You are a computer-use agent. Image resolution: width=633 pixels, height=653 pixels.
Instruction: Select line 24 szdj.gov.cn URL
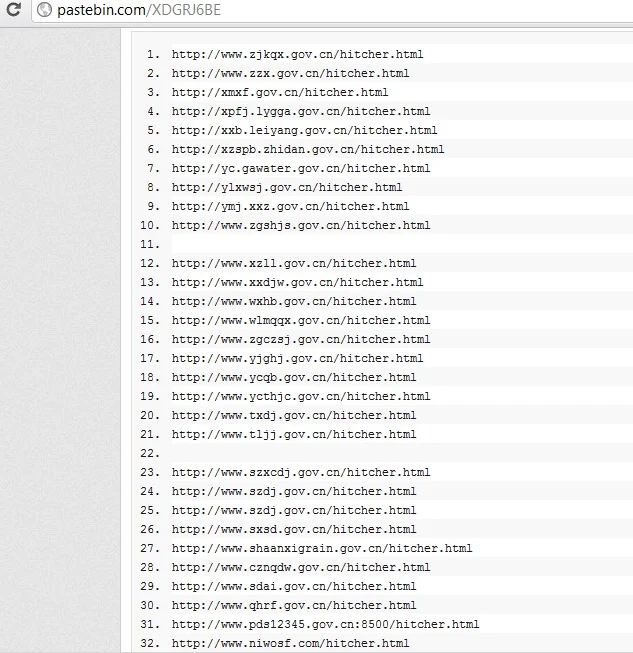(294, 491)
